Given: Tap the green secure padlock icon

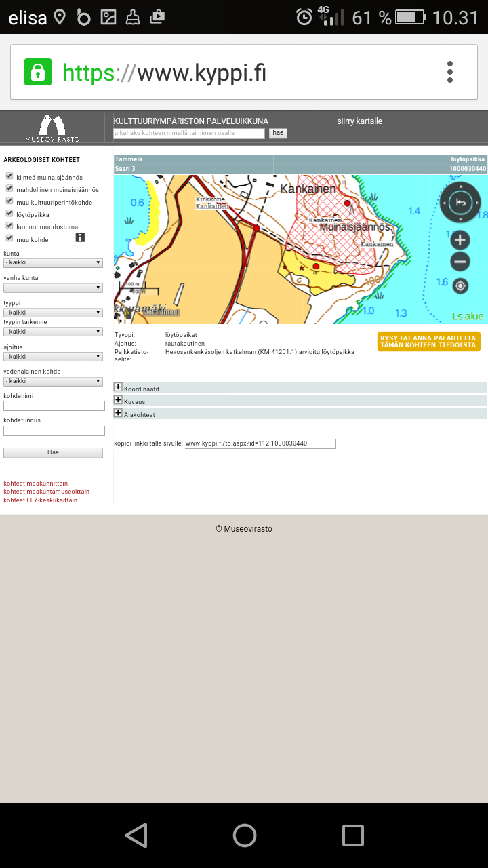Looking at the screenshot, I should click(38, 72).
